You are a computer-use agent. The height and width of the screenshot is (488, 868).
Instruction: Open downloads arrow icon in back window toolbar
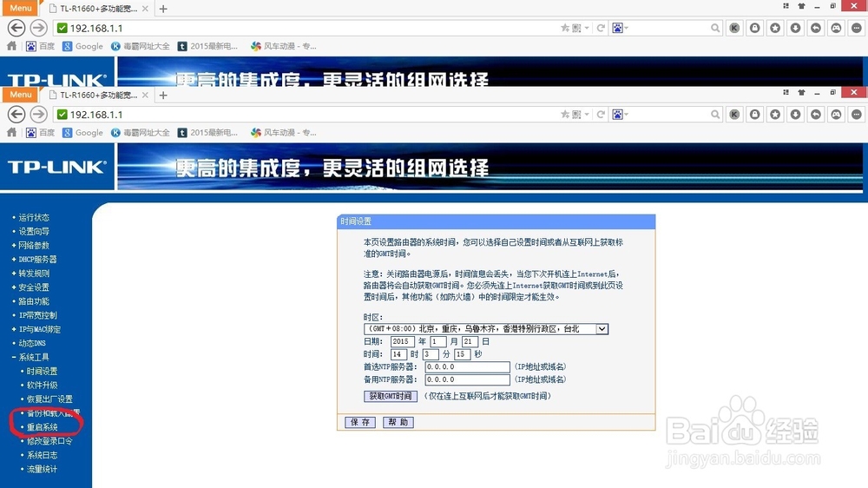795,28
